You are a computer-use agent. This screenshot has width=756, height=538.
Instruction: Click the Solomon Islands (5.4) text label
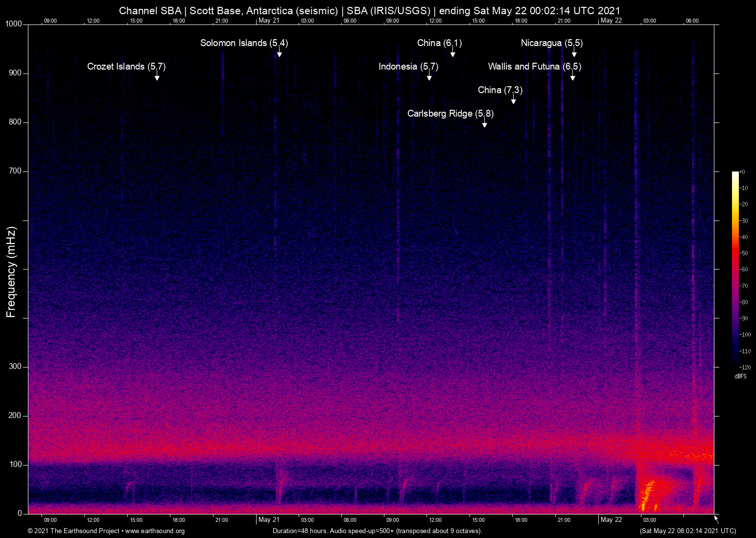click(244, 43)
